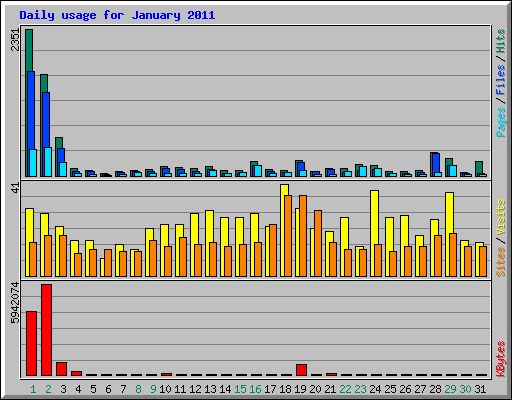Click day label 28 on the x-axis
The image size is (512, 400).
point(435,389)
